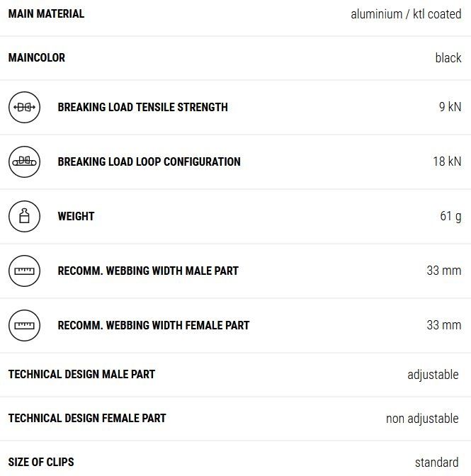Click the male part webbing ruler icon
This screenshot has height=476, width=471.
[x=25, y=271]
